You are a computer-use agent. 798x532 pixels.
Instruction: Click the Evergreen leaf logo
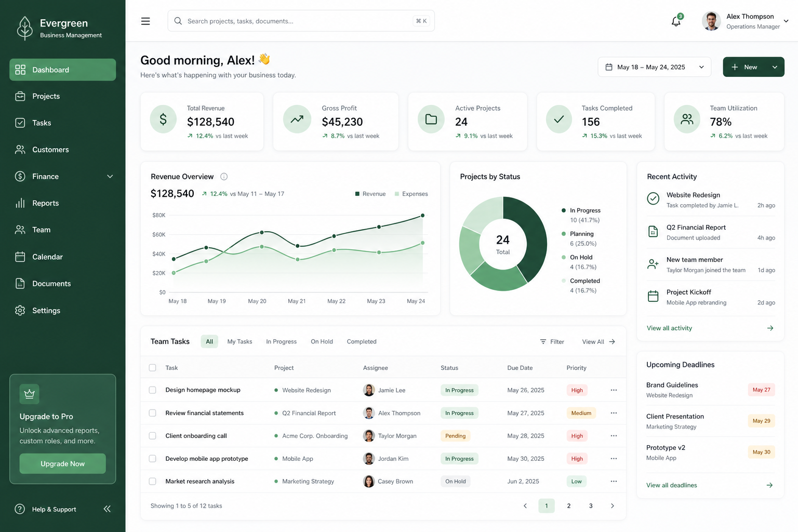pos(24,28)
